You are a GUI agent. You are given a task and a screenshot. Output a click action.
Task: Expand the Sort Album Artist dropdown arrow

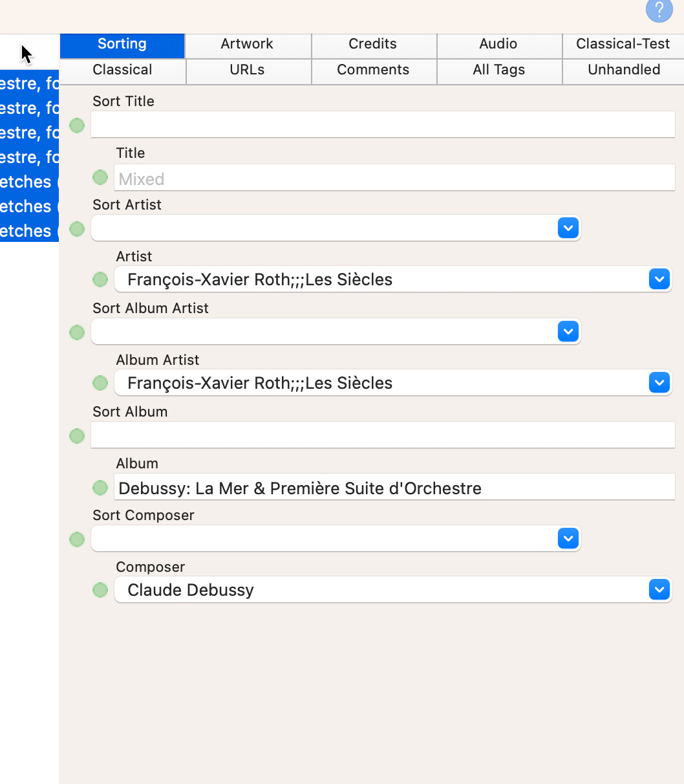point(568,331)
